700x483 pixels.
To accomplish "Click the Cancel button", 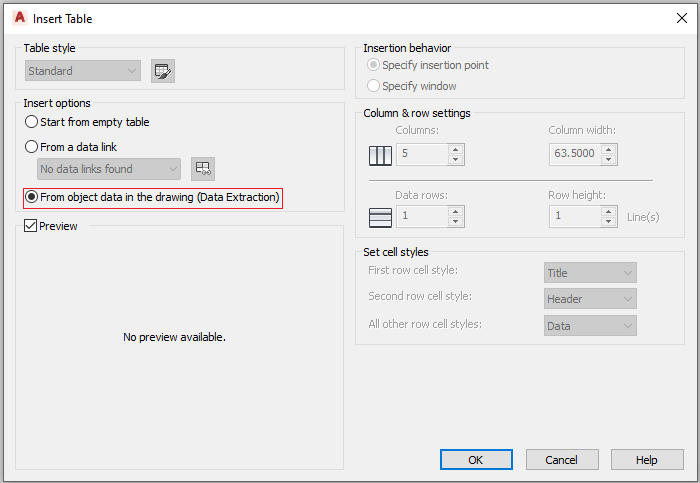I will (x=562, y=460).
